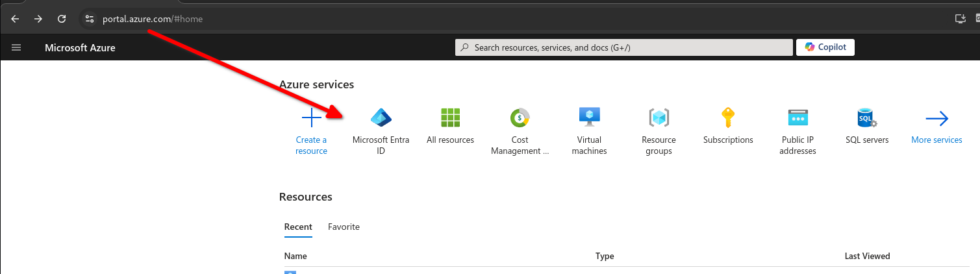Click the Create a resource plus icon

pyautogui.click(x=311, y=118)
